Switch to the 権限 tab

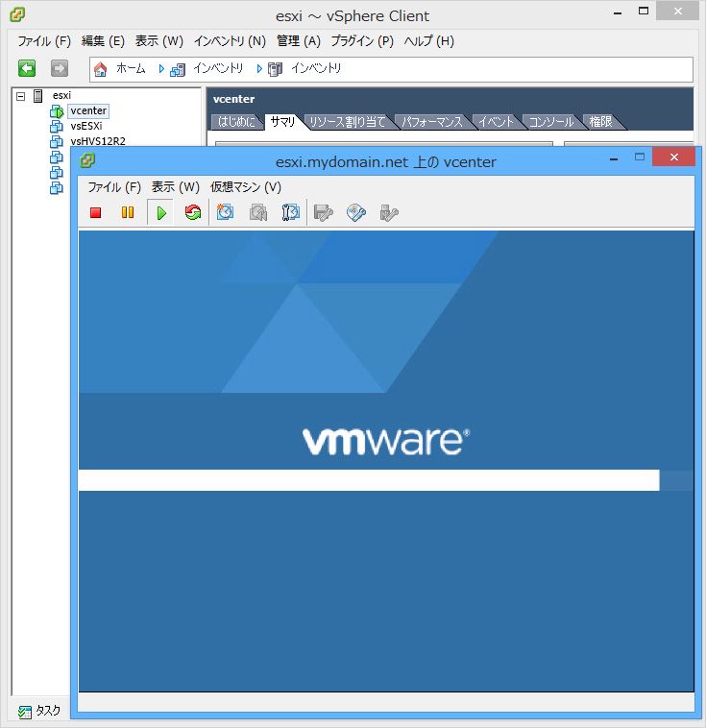(x=600, y=122)
